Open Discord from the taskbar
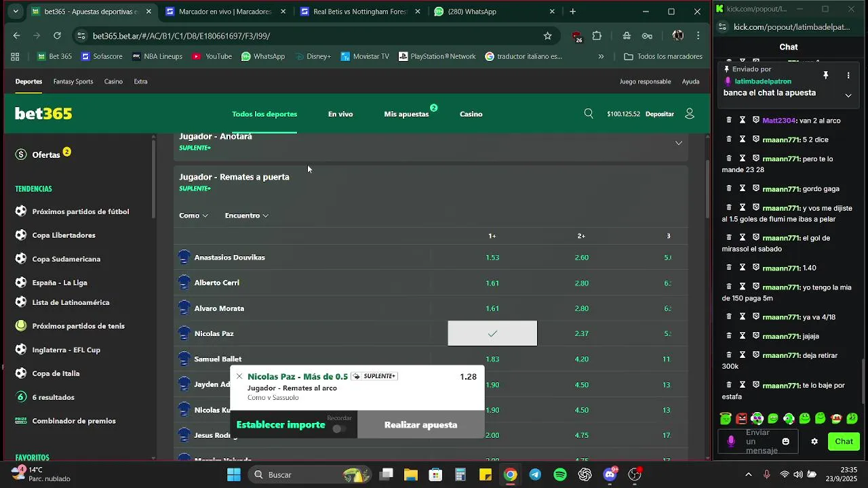 610,474
